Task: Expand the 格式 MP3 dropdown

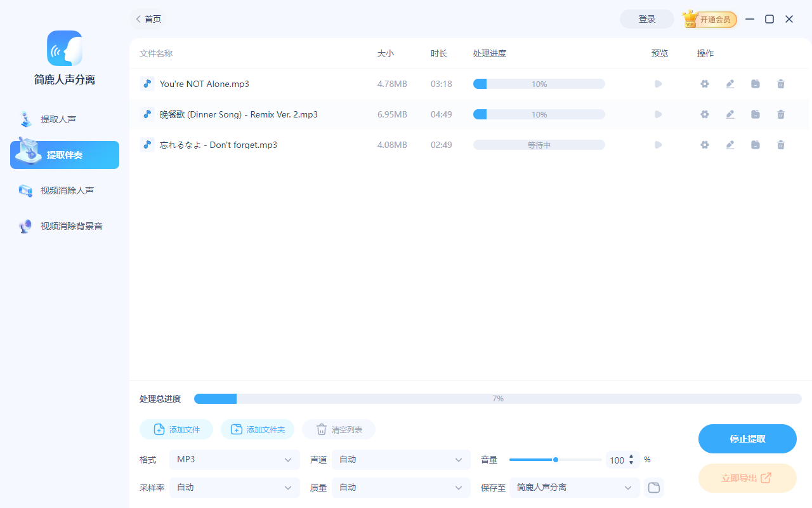Action: [x=235, y=460]
